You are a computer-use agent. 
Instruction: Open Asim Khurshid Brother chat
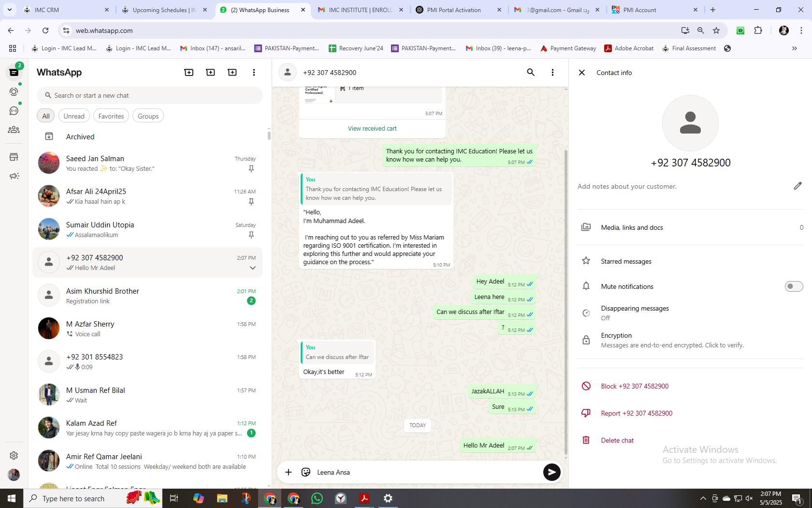pyautogui.click(x=147, y=296)
